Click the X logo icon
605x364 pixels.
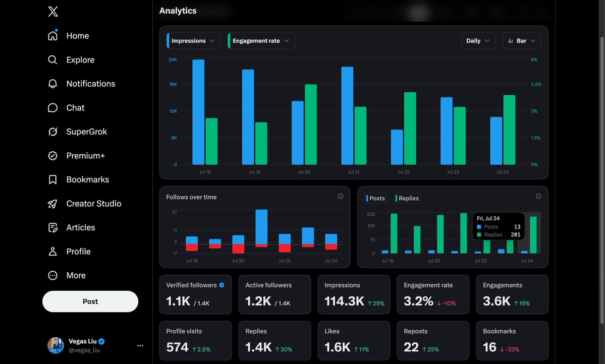pos(53,12)
